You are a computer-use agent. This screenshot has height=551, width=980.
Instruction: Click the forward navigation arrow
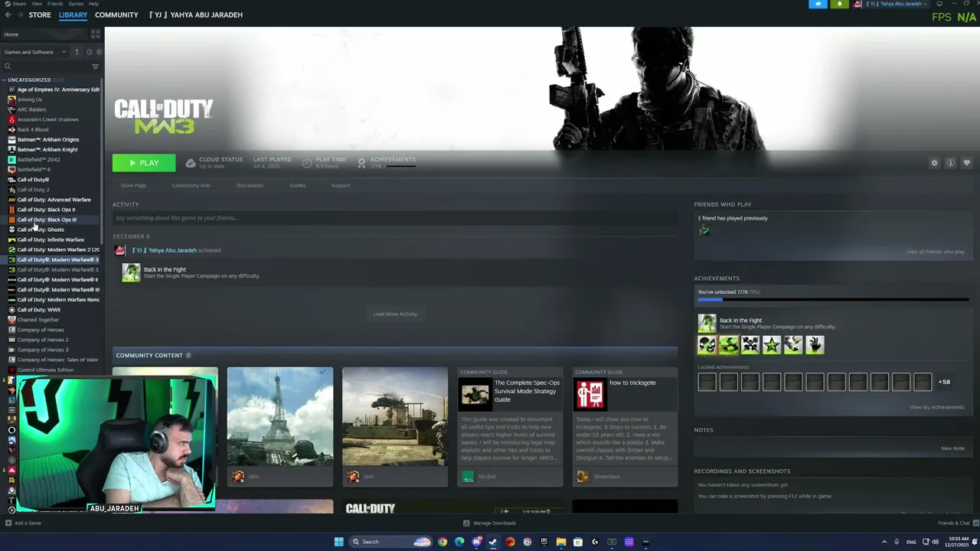click(19, 15)
